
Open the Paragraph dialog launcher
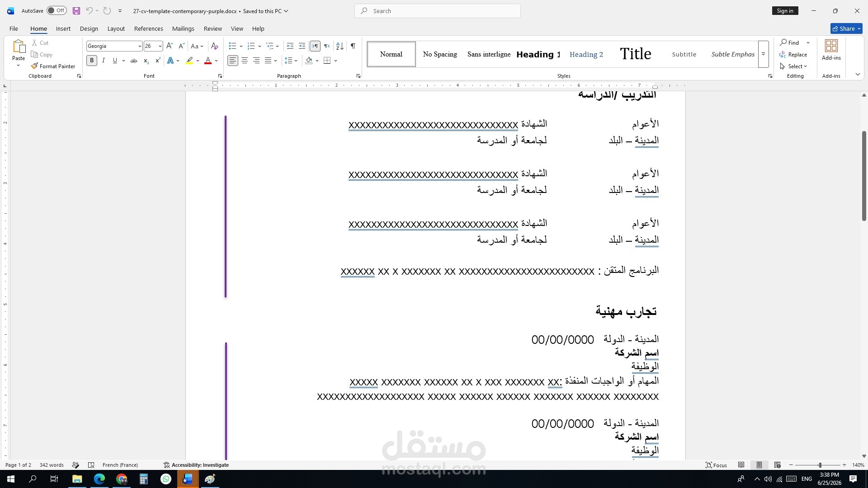pos(359,76)
